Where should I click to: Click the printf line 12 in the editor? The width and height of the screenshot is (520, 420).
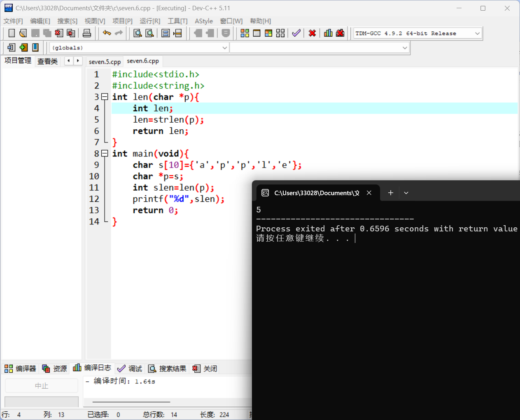point(179,199)
